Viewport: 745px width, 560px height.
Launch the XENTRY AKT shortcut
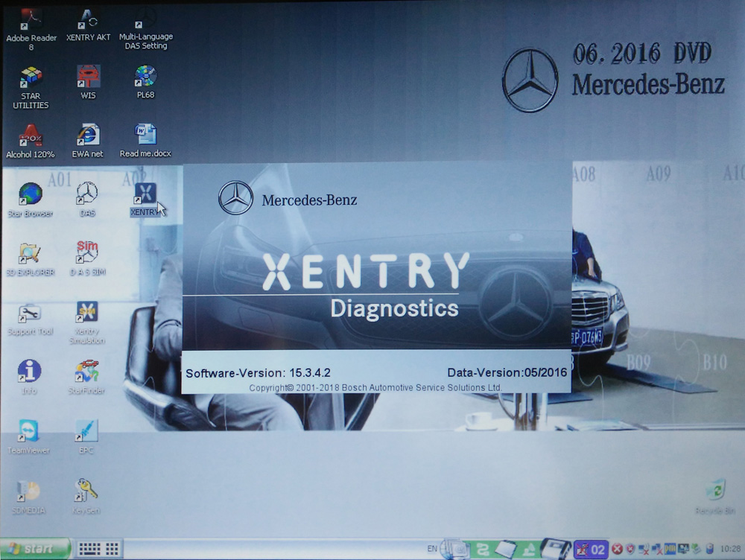point(88,26)
